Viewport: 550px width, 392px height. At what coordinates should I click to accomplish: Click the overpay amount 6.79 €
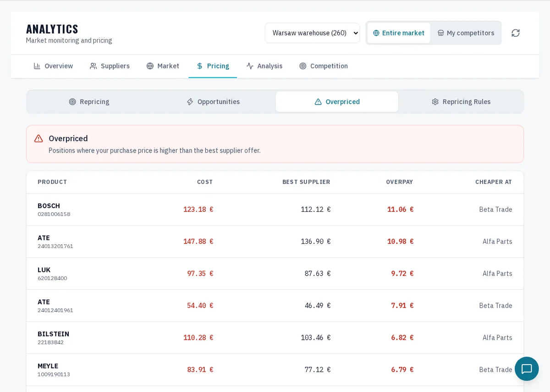click(402, 370)
